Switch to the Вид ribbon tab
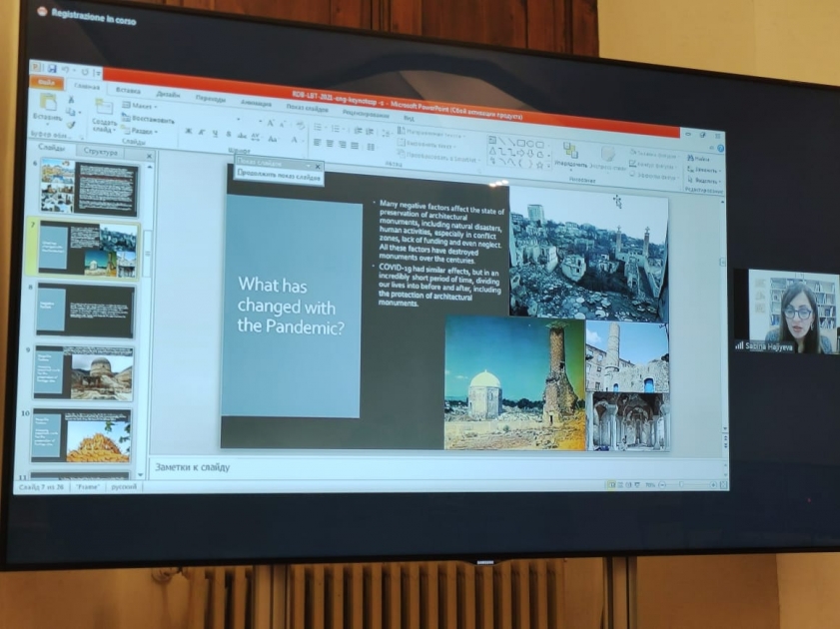The image size is (840, 629). [x=409, y=117]
